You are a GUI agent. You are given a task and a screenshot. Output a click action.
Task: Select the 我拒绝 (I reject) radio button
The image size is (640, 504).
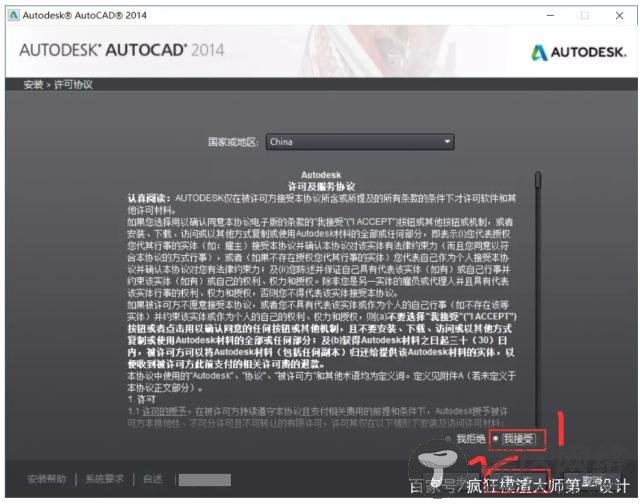[x=448, y=439]
